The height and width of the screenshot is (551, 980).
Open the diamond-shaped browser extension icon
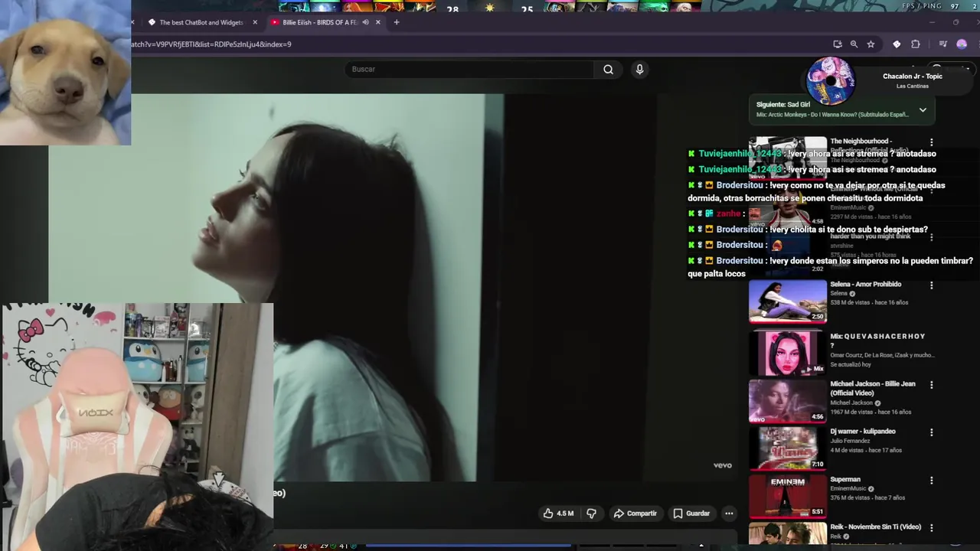(897, 44)
